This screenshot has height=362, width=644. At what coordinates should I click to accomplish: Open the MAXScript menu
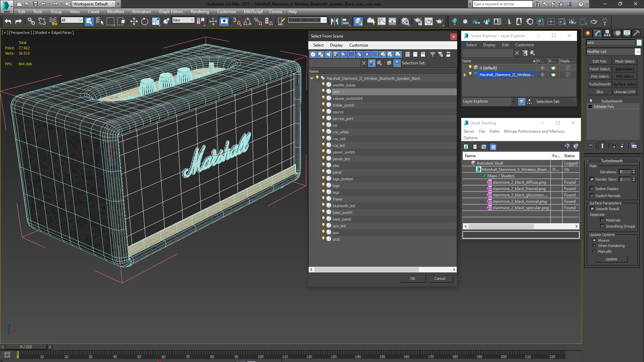point(253,12)
